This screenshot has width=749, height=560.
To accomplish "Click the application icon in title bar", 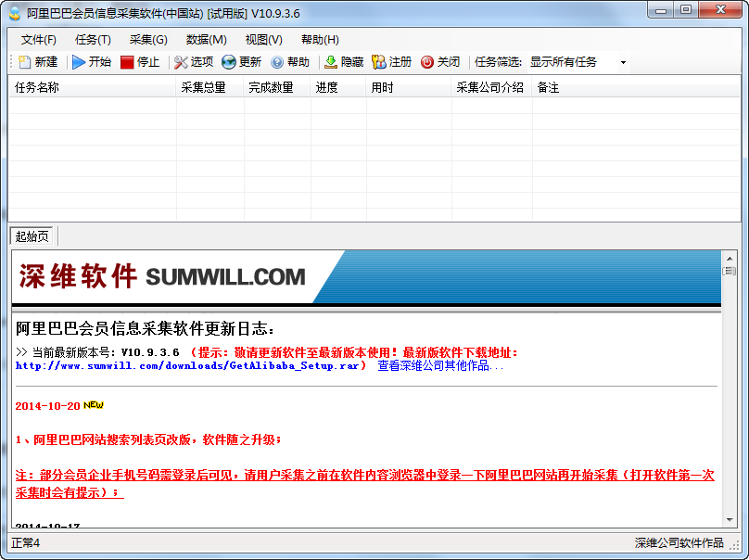I will tap(15, 13).
